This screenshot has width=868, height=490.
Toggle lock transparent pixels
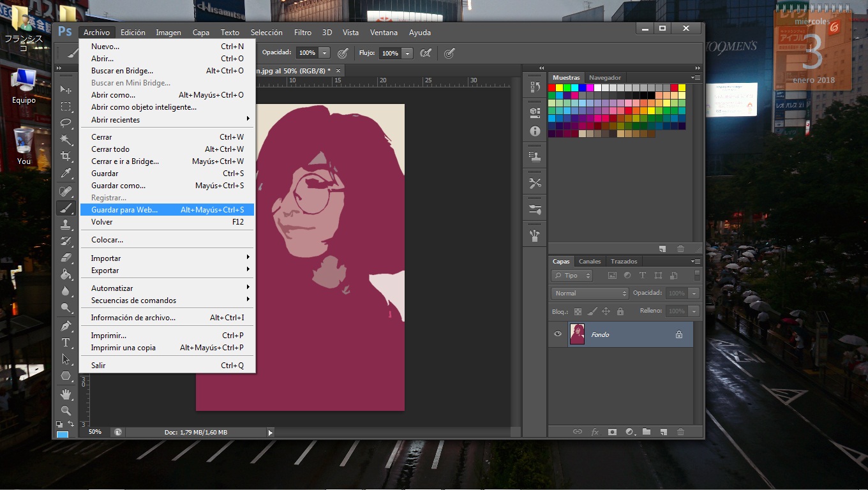point(578,311)
